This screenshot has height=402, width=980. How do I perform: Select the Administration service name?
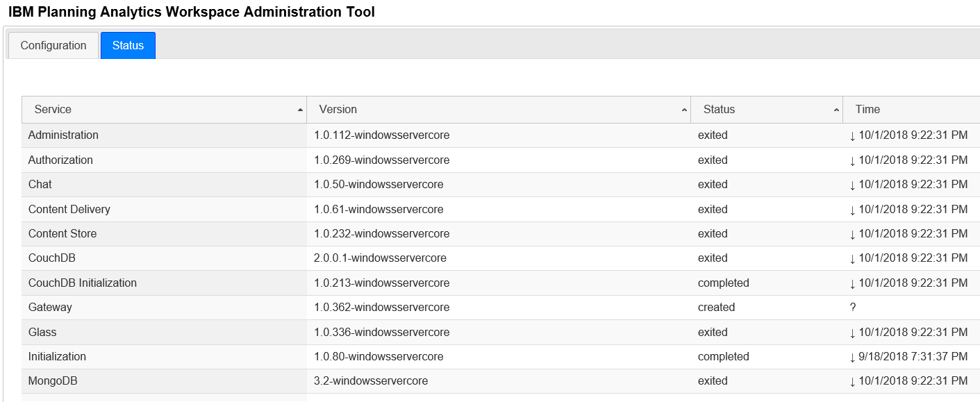(63, 135)
